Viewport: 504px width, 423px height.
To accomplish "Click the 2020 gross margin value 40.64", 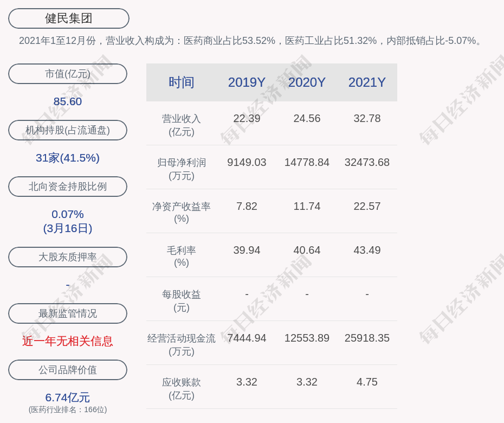I will coord(307,250).
